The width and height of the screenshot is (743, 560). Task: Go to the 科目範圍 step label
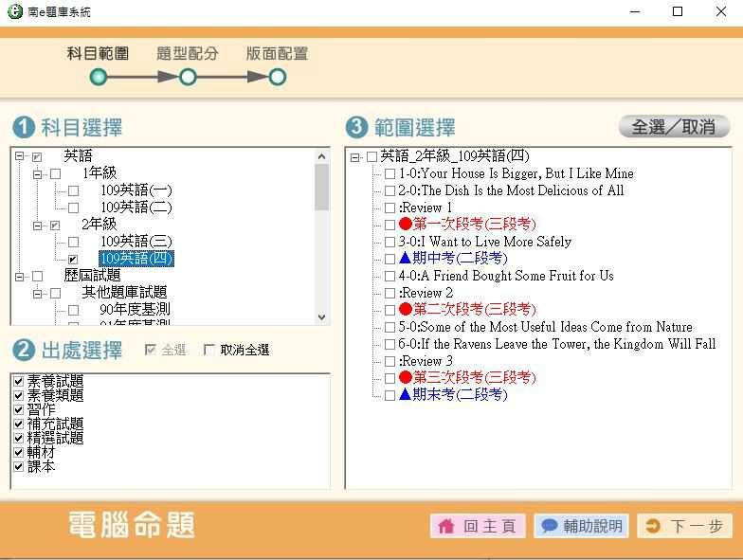pyautogui.click(x=99, y=53)
